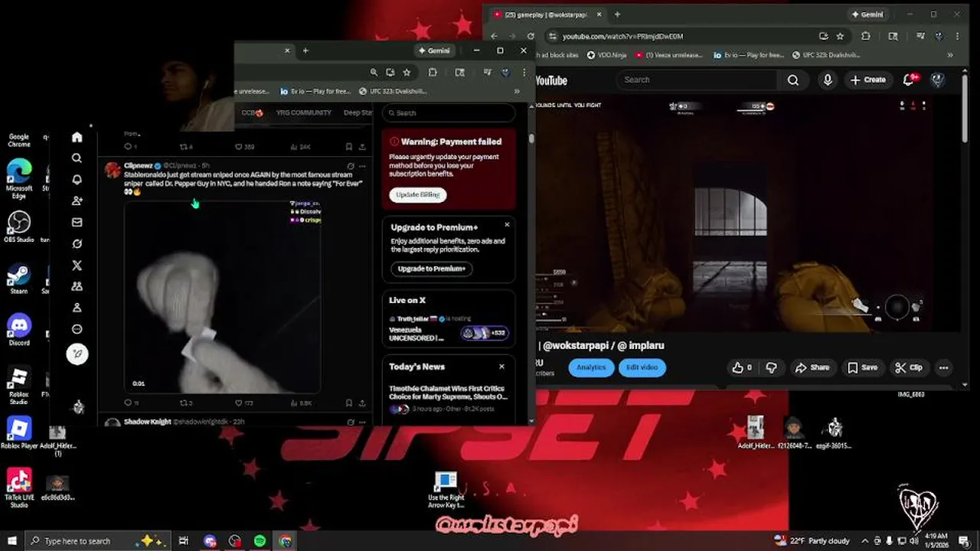Open the More circle icon in X sidebar
The width and height of the screenshot is (980, 551).
pyautogui.click(x=77, y=329)
